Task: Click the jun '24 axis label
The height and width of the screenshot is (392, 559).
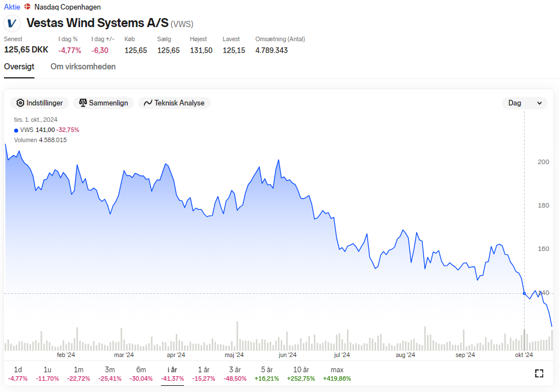Action: click(287, 355)
